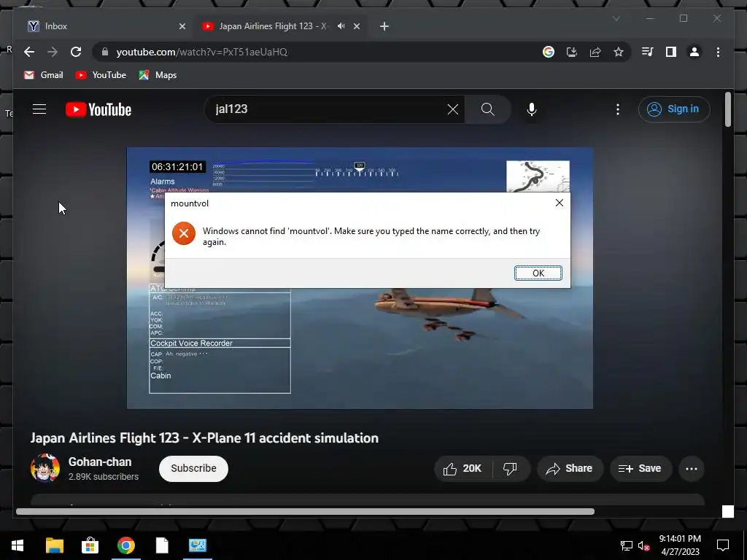The height and width of the screenshot is (560, 747).
Task: Open the Run dialog taskbar item
Action: (197, 545)
